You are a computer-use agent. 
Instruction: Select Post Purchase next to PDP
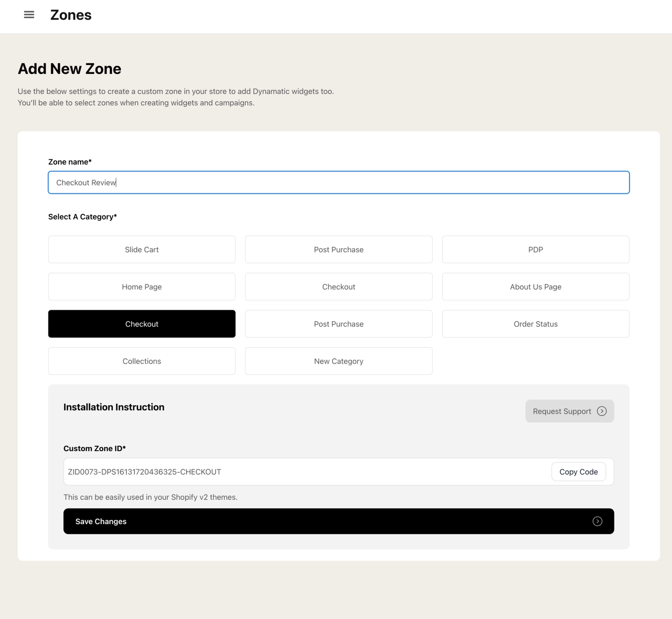pos(338,250)
